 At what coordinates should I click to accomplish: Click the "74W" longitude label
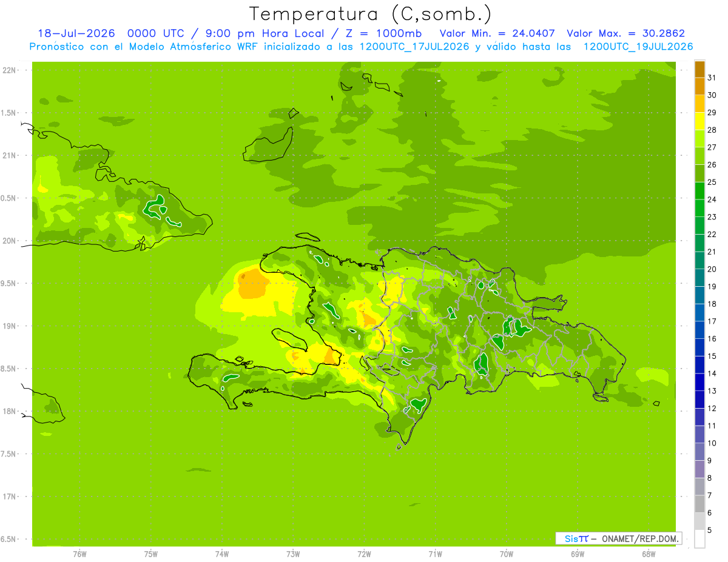222,554
